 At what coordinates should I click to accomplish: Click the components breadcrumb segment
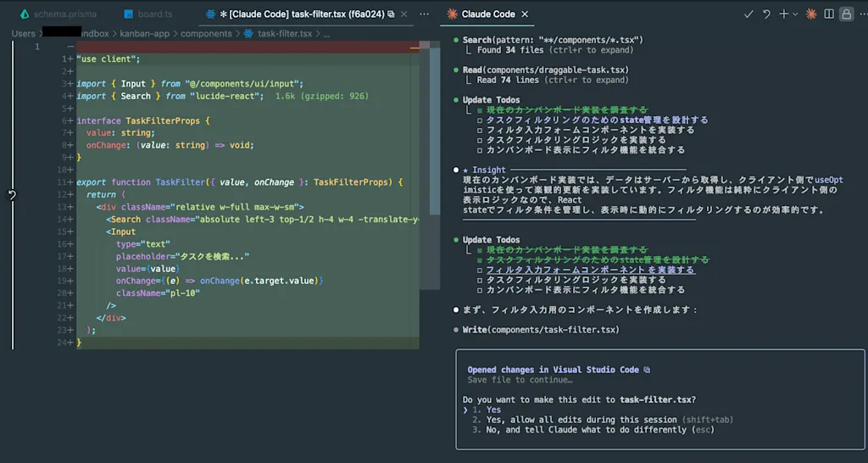206,34
